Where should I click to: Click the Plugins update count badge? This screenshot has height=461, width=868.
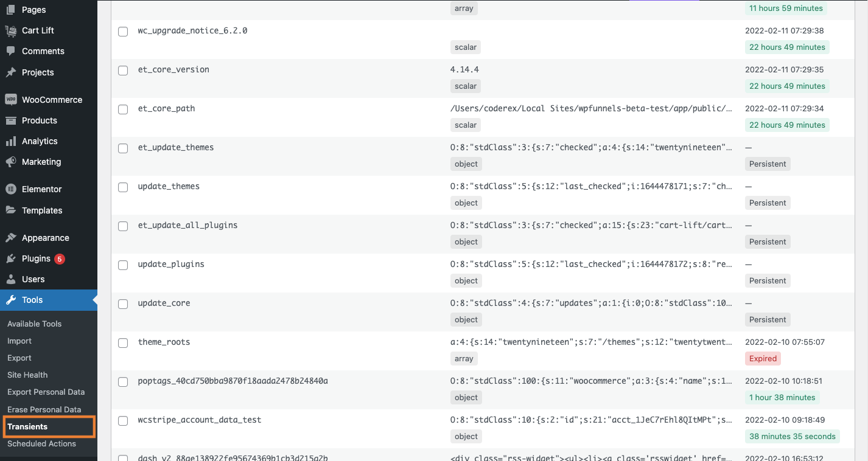[60, 259]
